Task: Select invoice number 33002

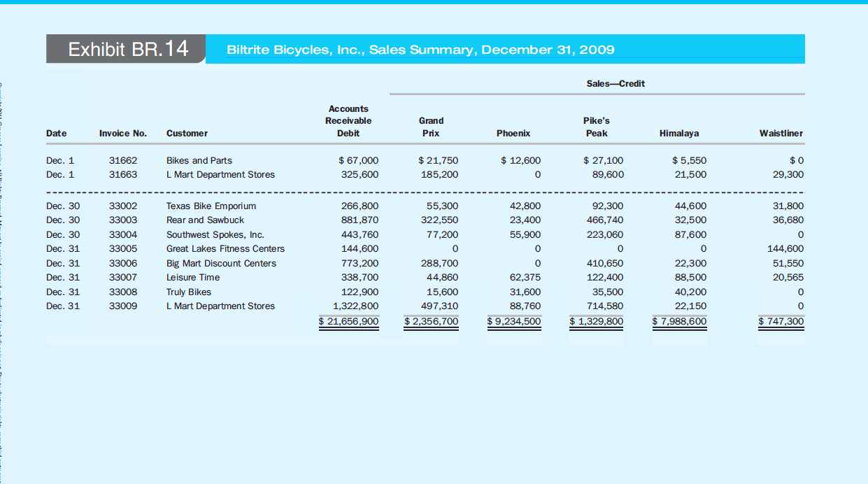Action: (124, 206)
